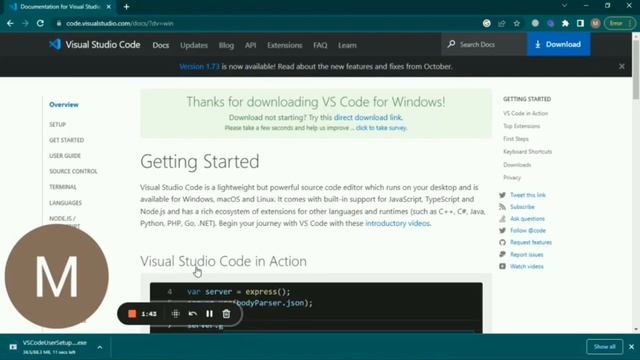The image size is (640, 360).
Task: Select the Documentation for Visual Studio tab
Action: coord(59,7)
